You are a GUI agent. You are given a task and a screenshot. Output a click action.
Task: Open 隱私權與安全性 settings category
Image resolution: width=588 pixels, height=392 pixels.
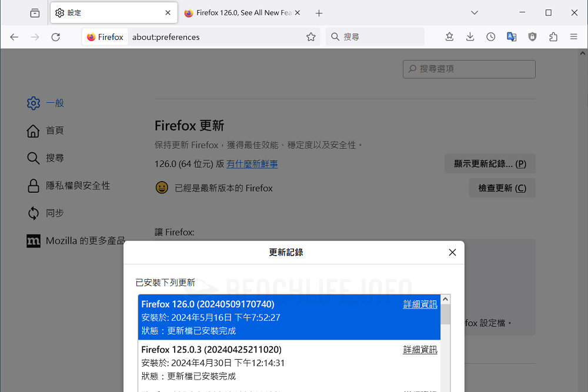(x=69, y=186)
